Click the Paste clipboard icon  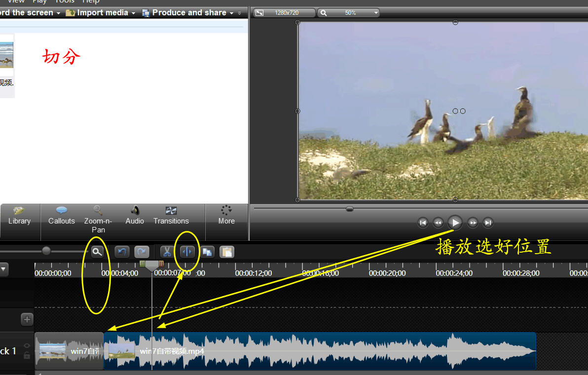click(227, 252)
